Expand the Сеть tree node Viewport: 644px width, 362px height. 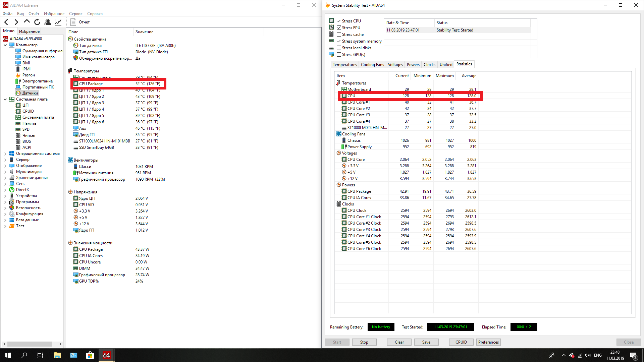point(5,184)
